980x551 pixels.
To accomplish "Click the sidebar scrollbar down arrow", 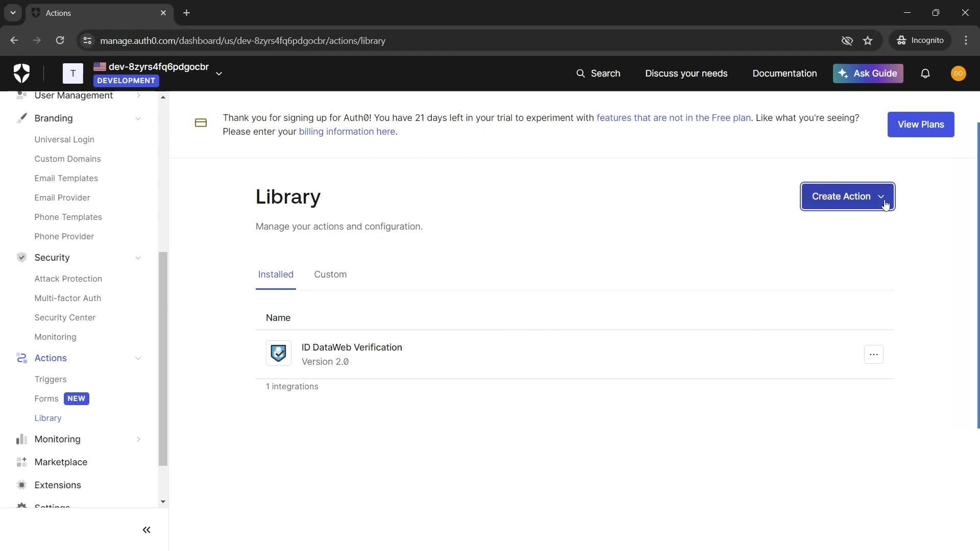I will pyautogui.click(x=163, y=502).
